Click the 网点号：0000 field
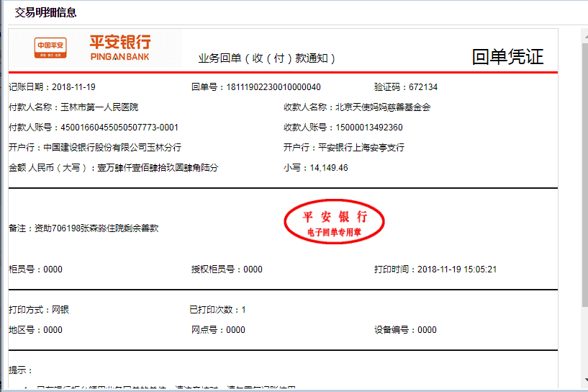 (x=218, y=330)
